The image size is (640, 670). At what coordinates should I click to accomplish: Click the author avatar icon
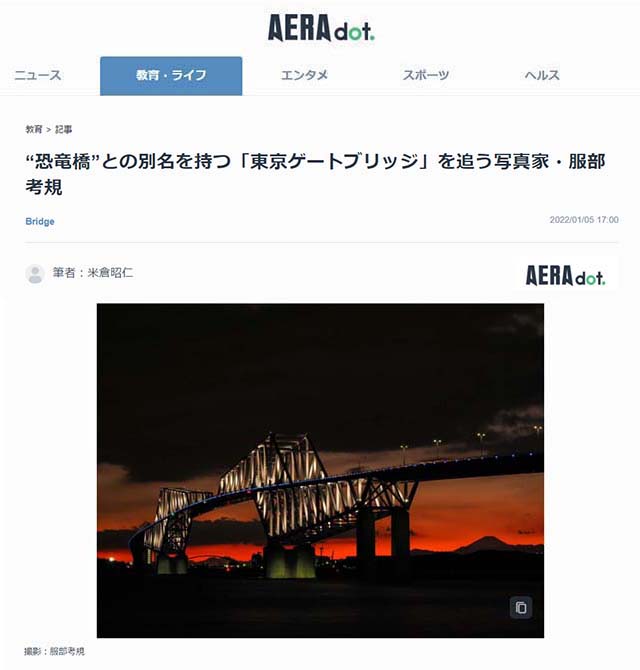[35, 273]
